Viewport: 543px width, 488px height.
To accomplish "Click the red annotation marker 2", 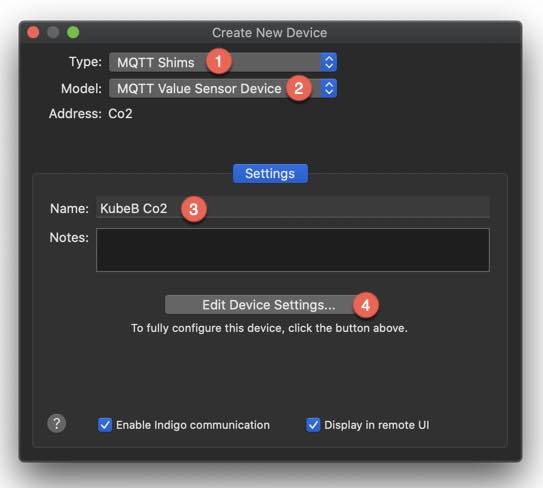I will coord(299,88).
